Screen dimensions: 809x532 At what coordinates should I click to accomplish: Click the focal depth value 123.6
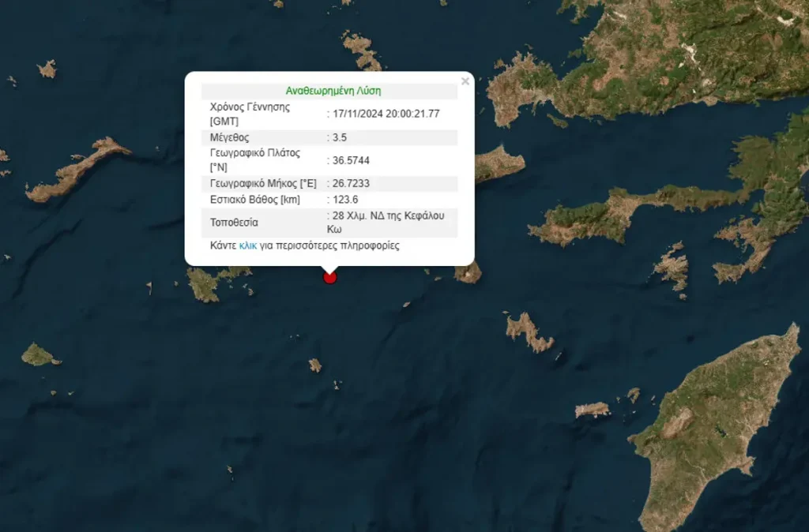pos(345,199)
